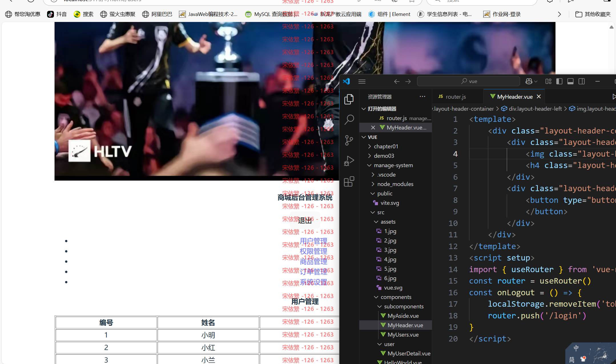Open Extensions view in activity bar
Viewport: 616px width, 364px height.
click(349, 181)
